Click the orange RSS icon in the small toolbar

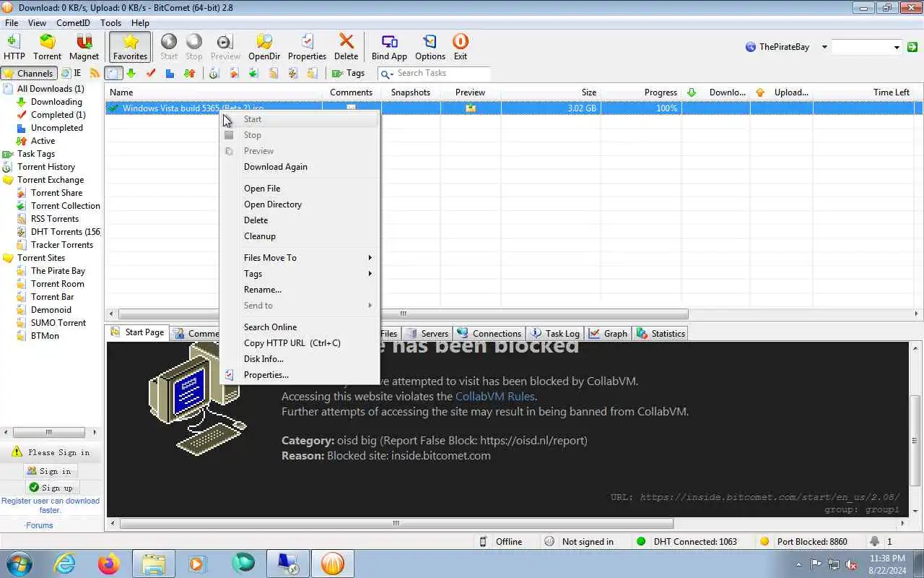click(x=95, y=73)
